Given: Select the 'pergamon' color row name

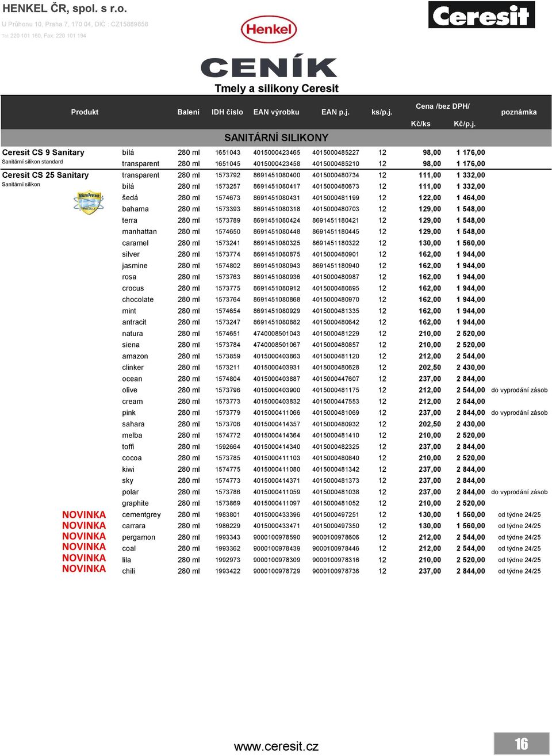Looking at the screenshot, I should [x=139, y=537].
